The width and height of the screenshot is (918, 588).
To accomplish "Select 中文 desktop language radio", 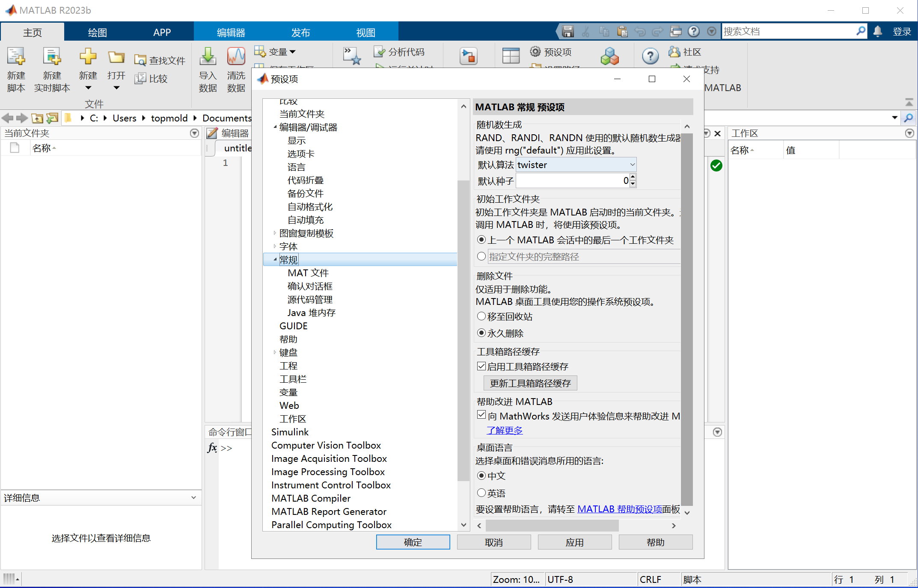I will 481,476.
